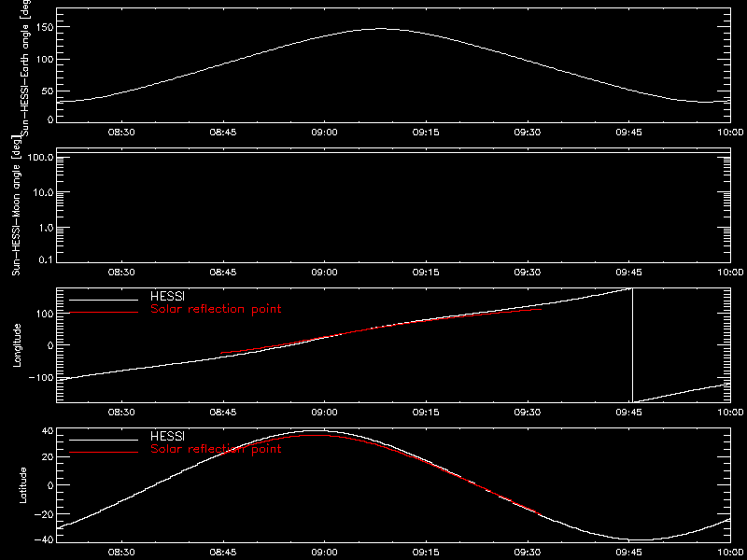Click 10:00 label under Latitude plot

tap(730, 553)
